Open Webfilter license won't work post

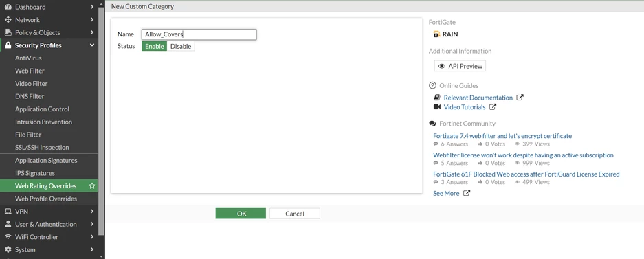(523, 155)
